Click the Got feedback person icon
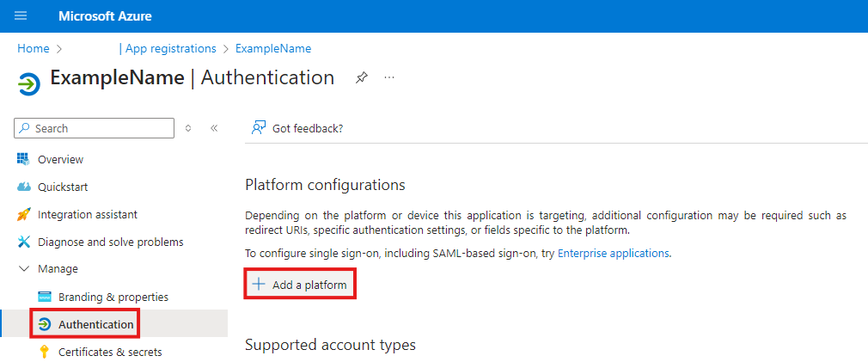This screenshot has height=362, width=868. [259, 128]
